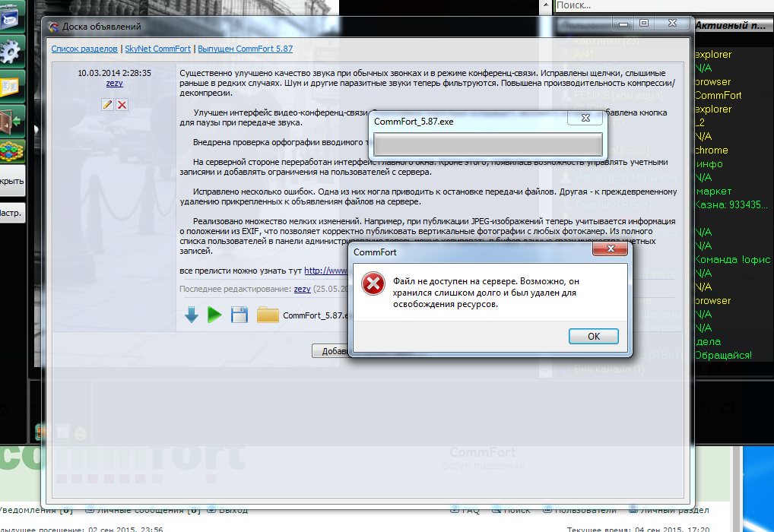Click the pencil edit post icon
The image size is (774, 532).
pos(107,104)
